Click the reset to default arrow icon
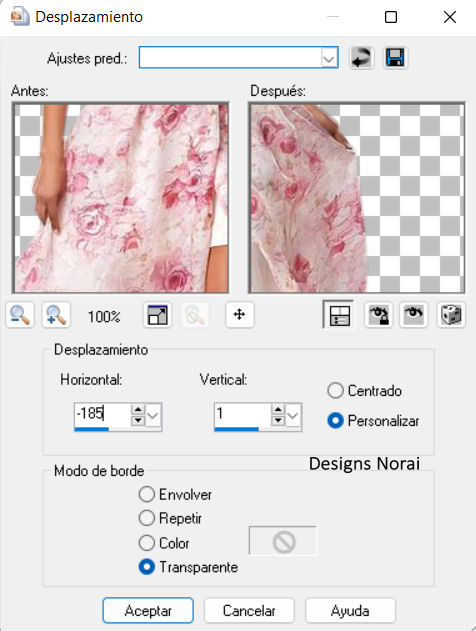This screenshot has width=476, height=631. [361, 58]
